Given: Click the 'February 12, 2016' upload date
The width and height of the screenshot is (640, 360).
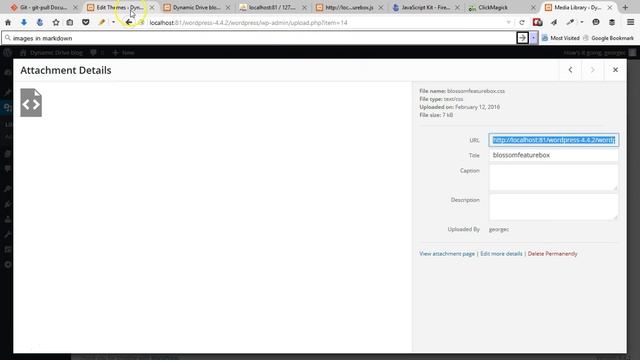Looking at the screenshot, I should pos(478,107).
